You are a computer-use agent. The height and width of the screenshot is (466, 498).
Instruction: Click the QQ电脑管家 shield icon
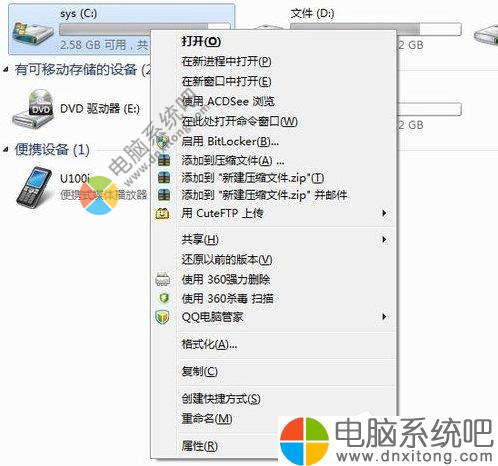coord(162,317)
